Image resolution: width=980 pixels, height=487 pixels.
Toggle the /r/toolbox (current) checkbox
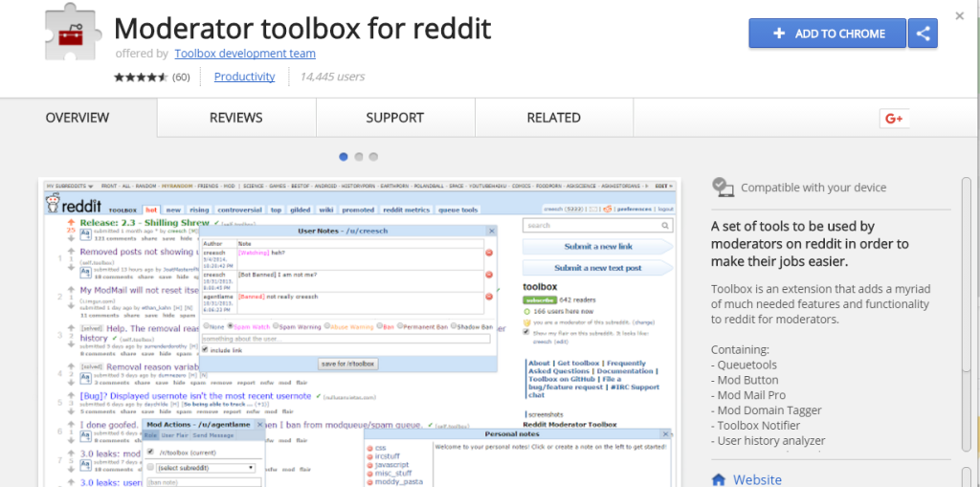[150, 452]
